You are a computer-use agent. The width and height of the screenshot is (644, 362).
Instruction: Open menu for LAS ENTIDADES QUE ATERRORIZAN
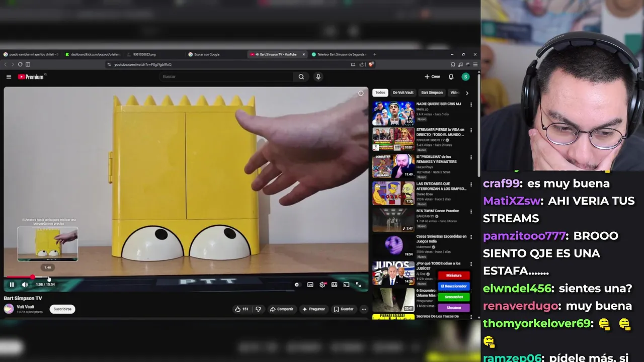(471, 184)
